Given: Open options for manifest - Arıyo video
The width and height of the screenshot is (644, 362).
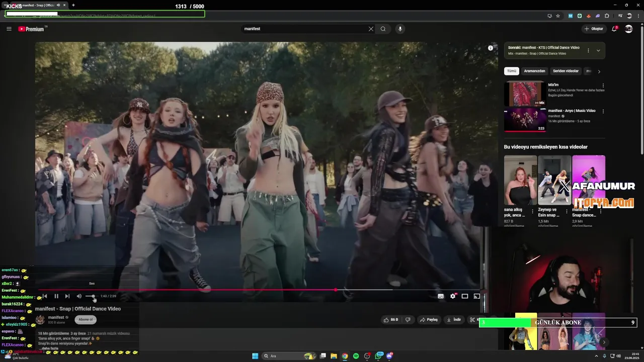Looking at the screenshot, I should click(x=603, y=111).
